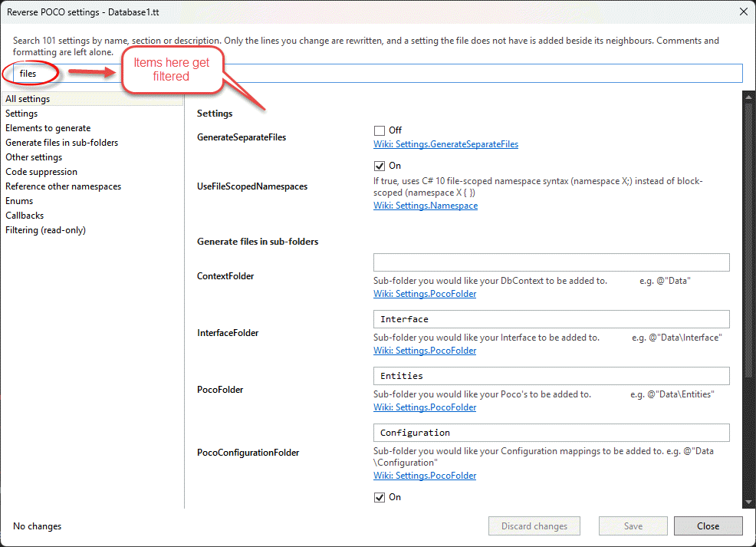Click the PocoFolder setting label
The image size is (756, 547).
tap(220, 390)
